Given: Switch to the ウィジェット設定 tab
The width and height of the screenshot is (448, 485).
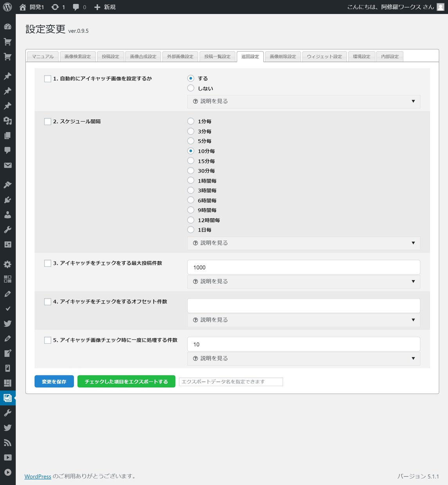Looking at the screenshot, I should coord(324,56).
